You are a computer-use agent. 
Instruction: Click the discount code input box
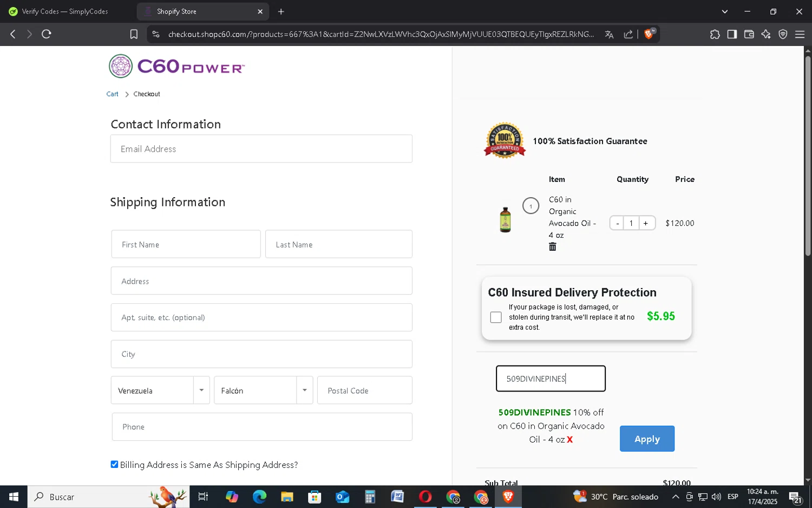(x=551, y=379)
